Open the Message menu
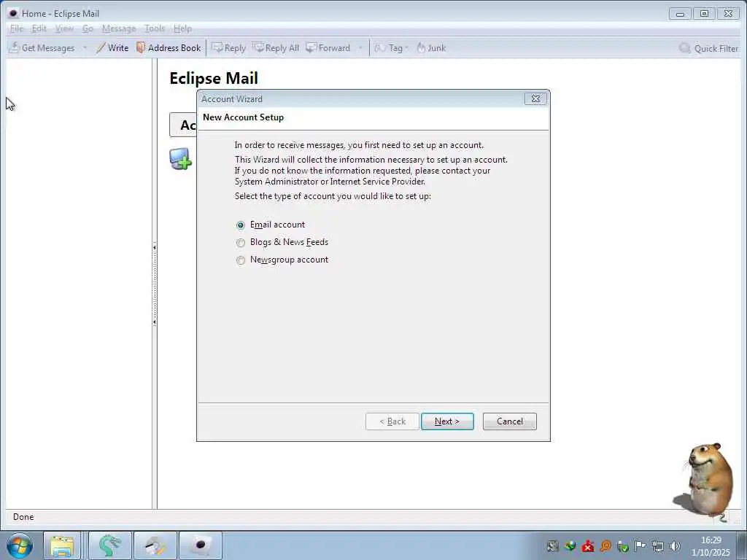747x560 pixels. [119, 28]
